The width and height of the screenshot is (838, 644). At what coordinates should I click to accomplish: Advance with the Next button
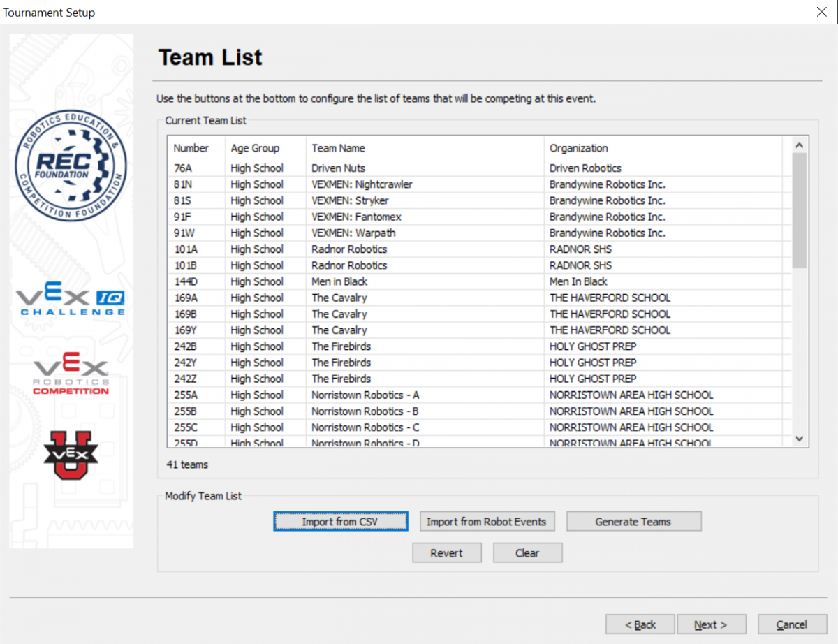click(712, 624)
